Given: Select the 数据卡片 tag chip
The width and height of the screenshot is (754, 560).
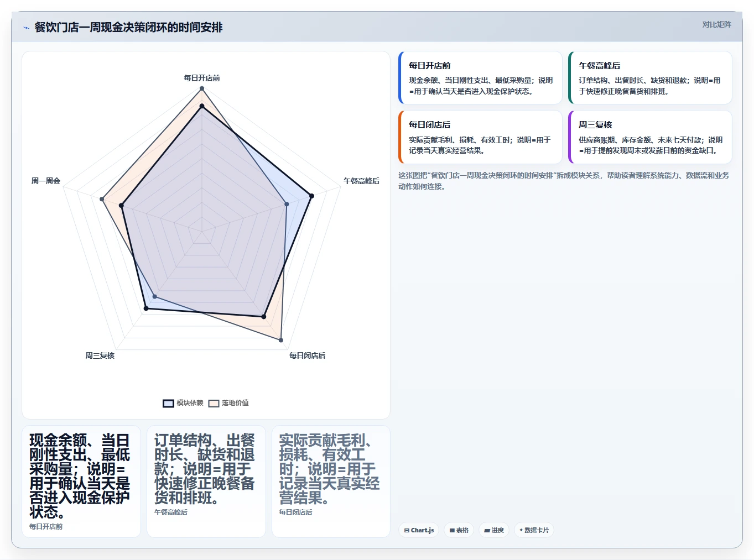Looking at the screenshot, I should pos(534,530).
